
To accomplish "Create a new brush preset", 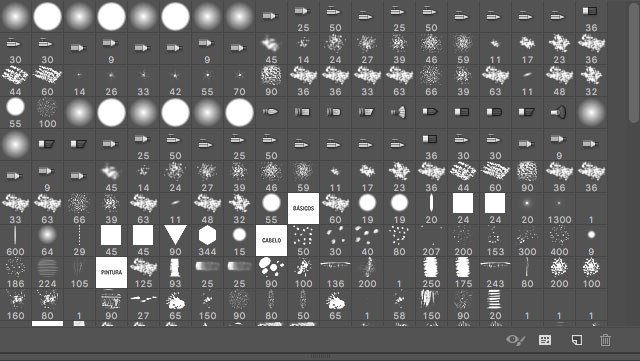I will (x=576, y=340).
